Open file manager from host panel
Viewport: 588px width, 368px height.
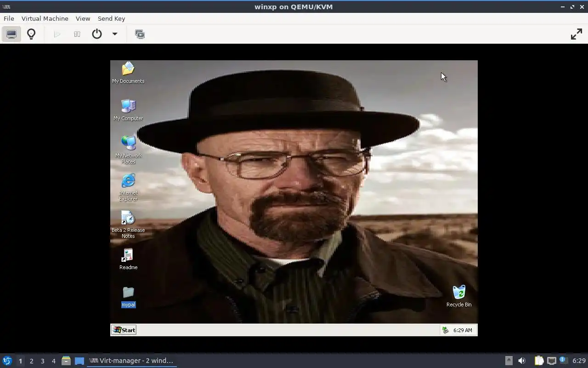tap(66, 361)
